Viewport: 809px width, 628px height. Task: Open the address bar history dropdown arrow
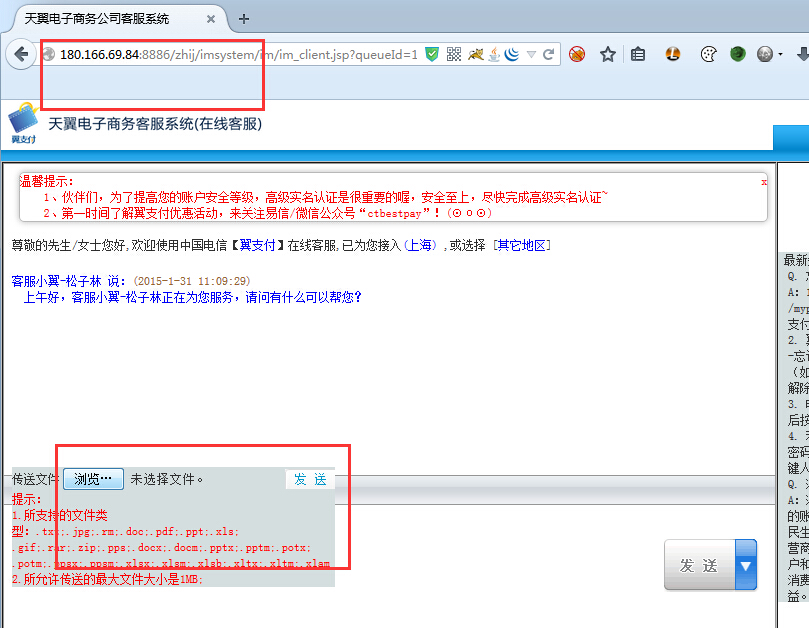click(531, 54)
